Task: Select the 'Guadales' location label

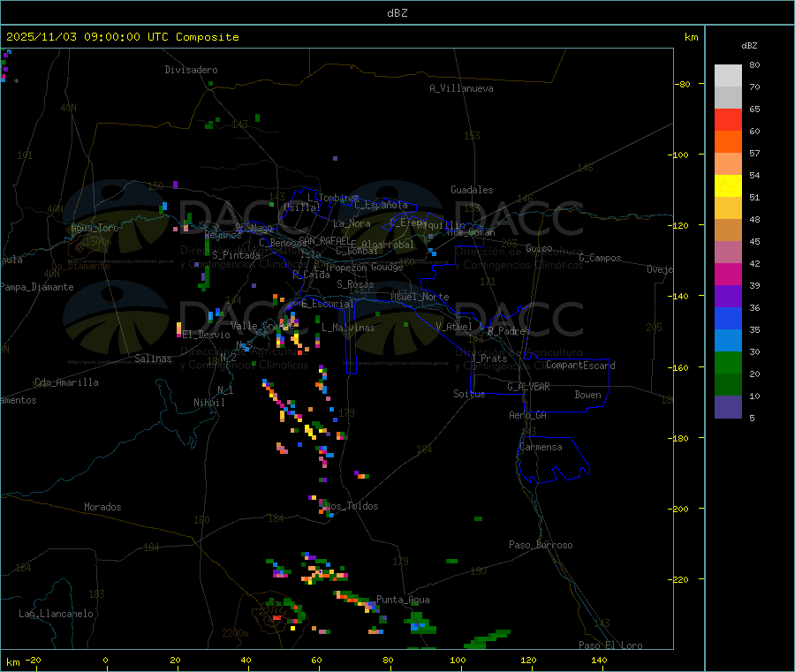Action: (x=472, y=190)
